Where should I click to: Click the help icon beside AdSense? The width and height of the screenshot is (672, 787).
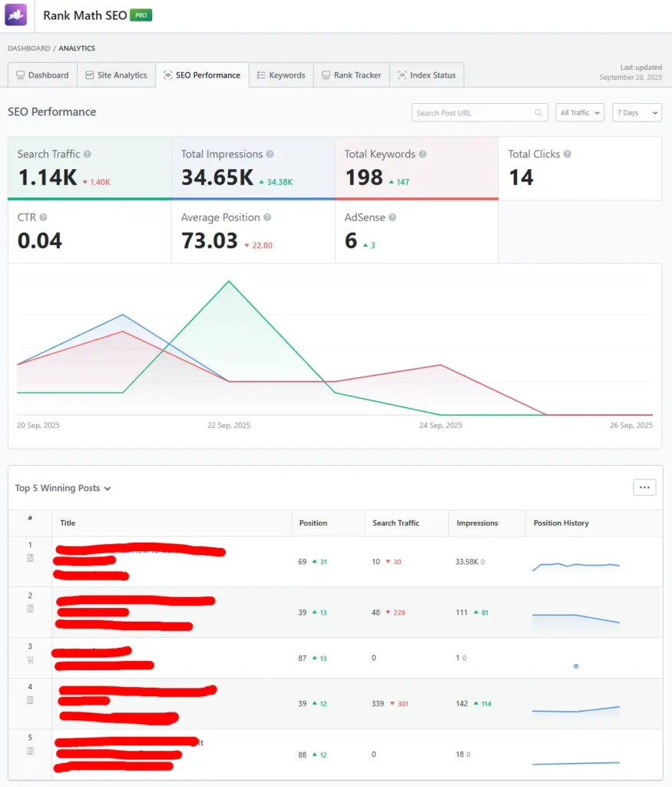392,218
